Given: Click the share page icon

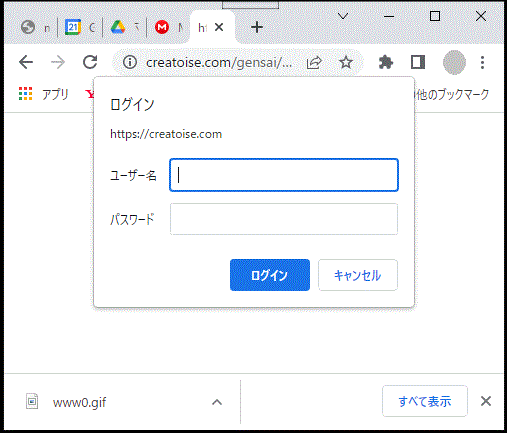Looking at the screenshot, I should coord(314,62).
